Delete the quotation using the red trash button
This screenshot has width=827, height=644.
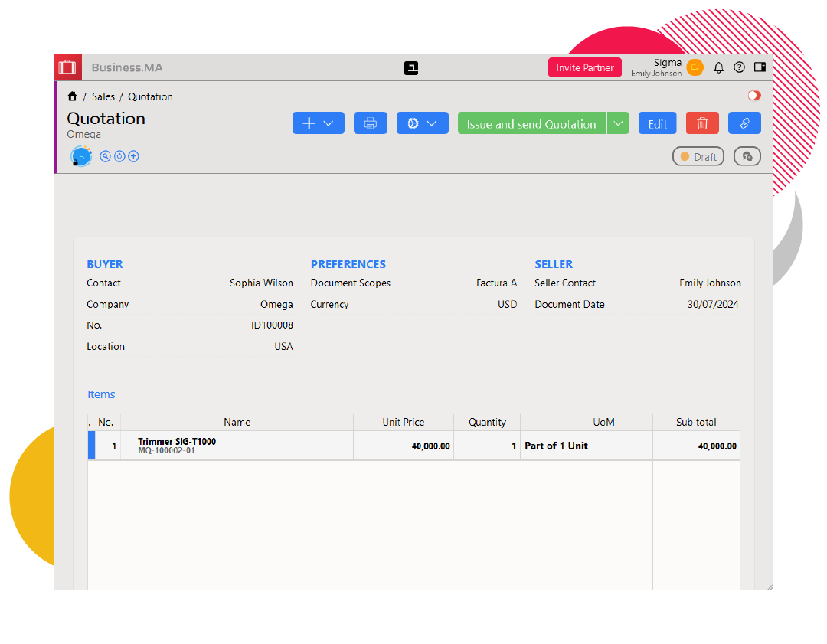pos(702,123)
